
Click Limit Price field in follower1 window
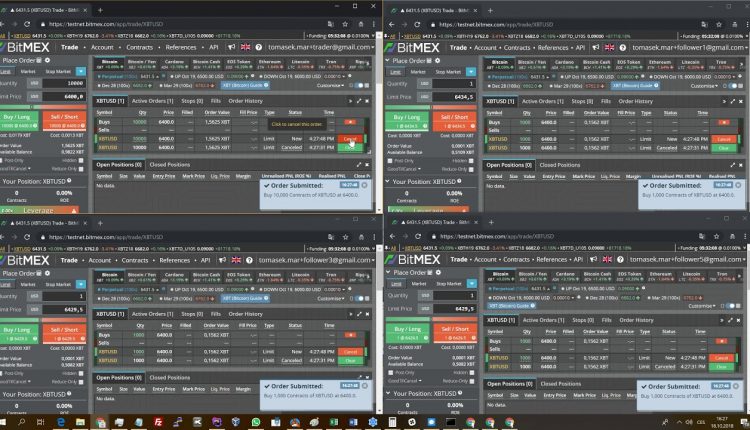coord(454,97)
